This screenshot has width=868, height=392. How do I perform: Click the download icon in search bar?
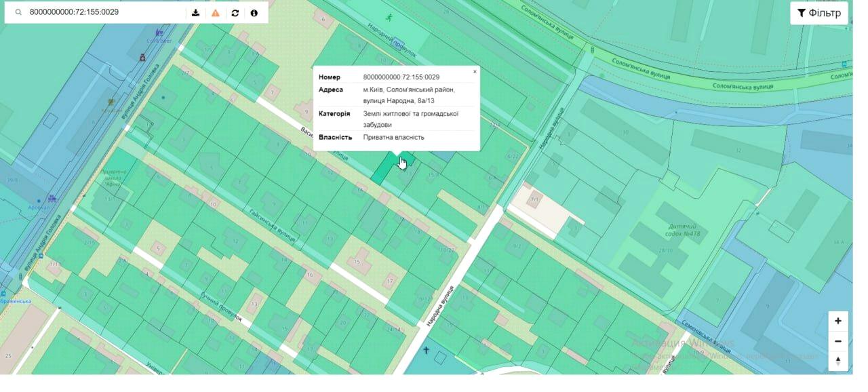tap(196, 13)
